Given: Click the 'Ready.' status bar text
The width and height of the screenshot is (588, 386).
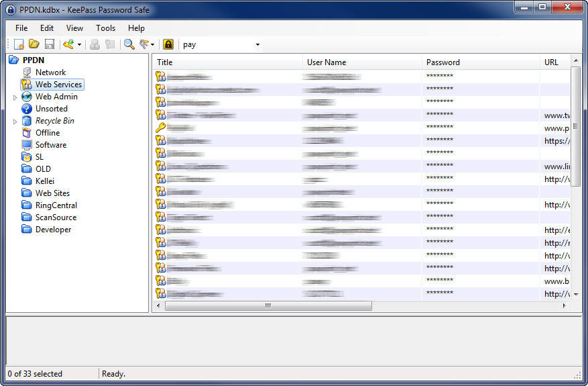Looking at the screenshot, I should (113, 374).
